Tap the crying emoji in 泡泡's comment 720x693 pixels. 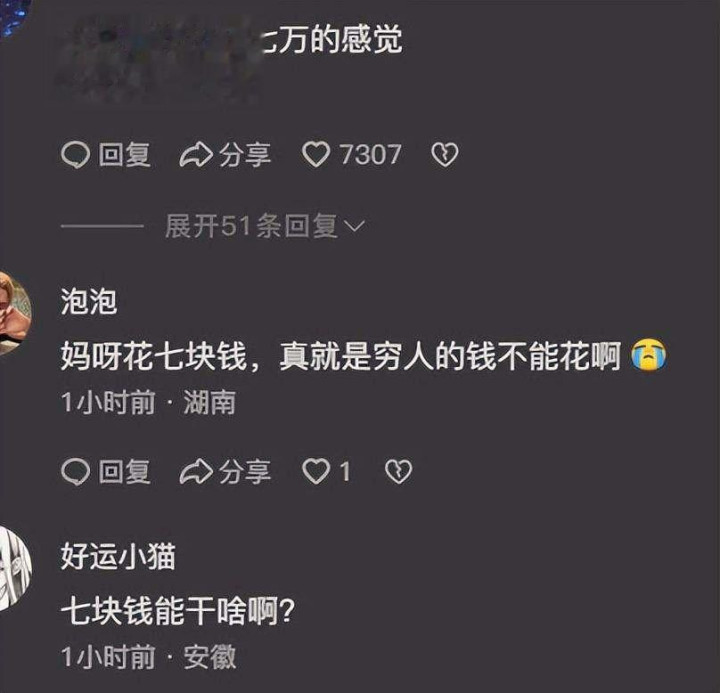click(648, 355)
